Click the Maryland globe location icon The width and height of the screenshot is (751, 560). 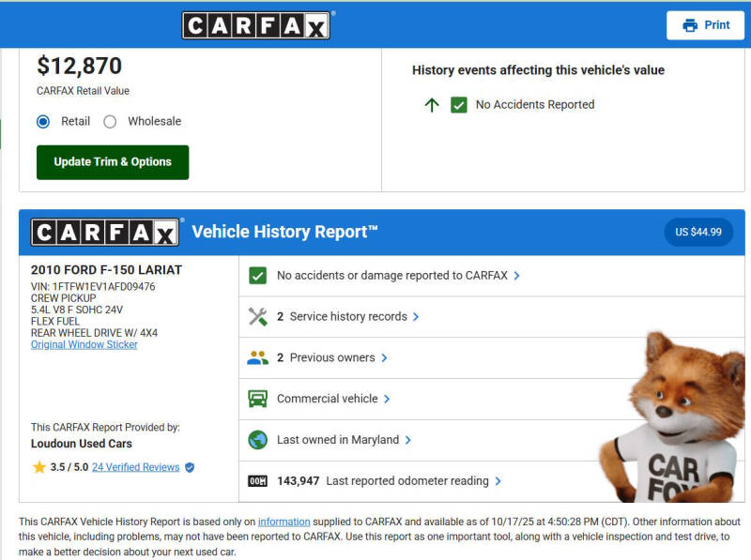pyautogui.click(x=257, y=440)
